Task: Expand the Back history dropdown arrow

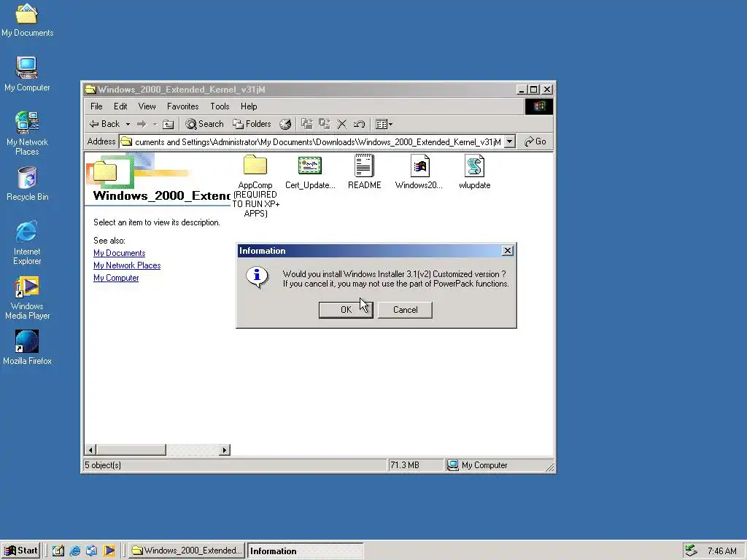Action: [128, 124]
